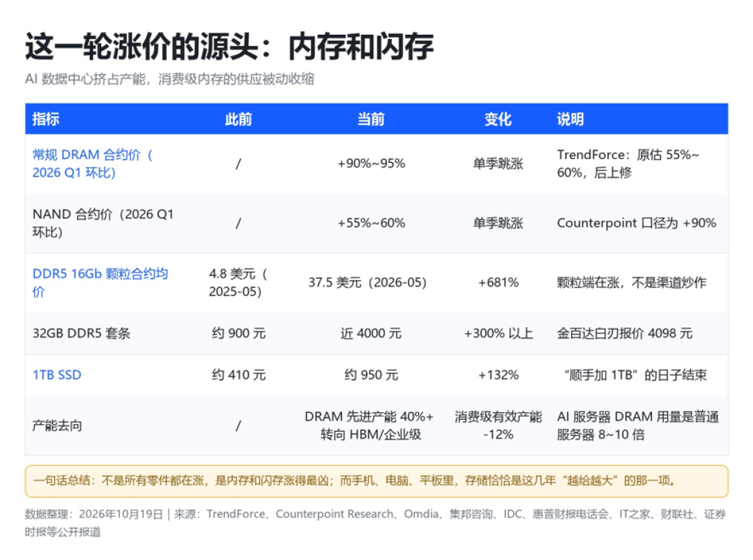Viewport: 753px width, 560px height.
Task: Click the +681% change value
Action: 499,282
